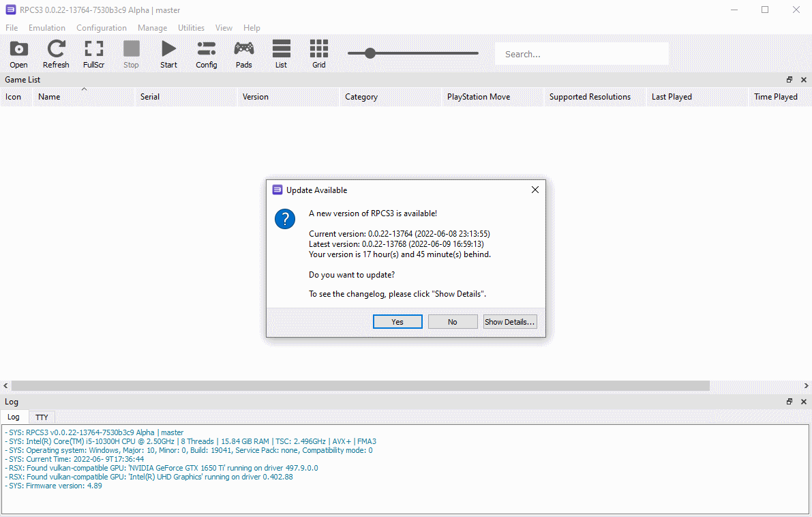Switch to the TTY tab
Image resolution: width=812 pixels, height=517 pixels.
pyautogui.click(x=42, y=417)
